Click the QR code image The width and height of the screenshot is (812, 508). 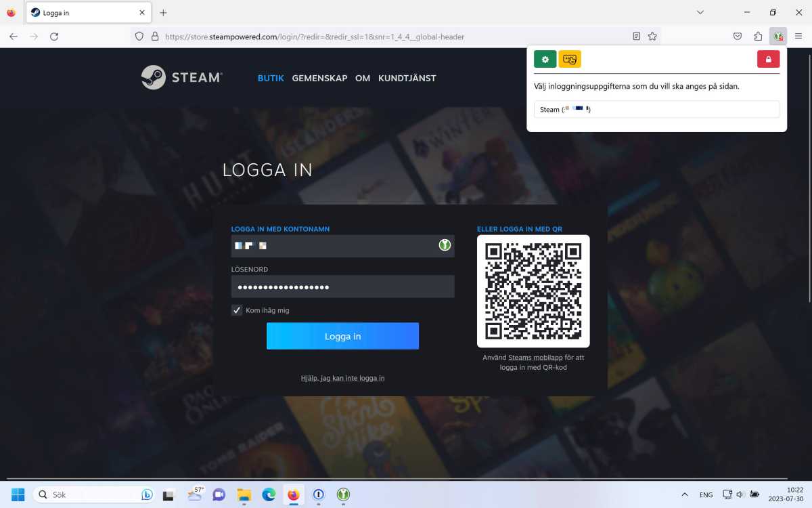pos(533,291)
